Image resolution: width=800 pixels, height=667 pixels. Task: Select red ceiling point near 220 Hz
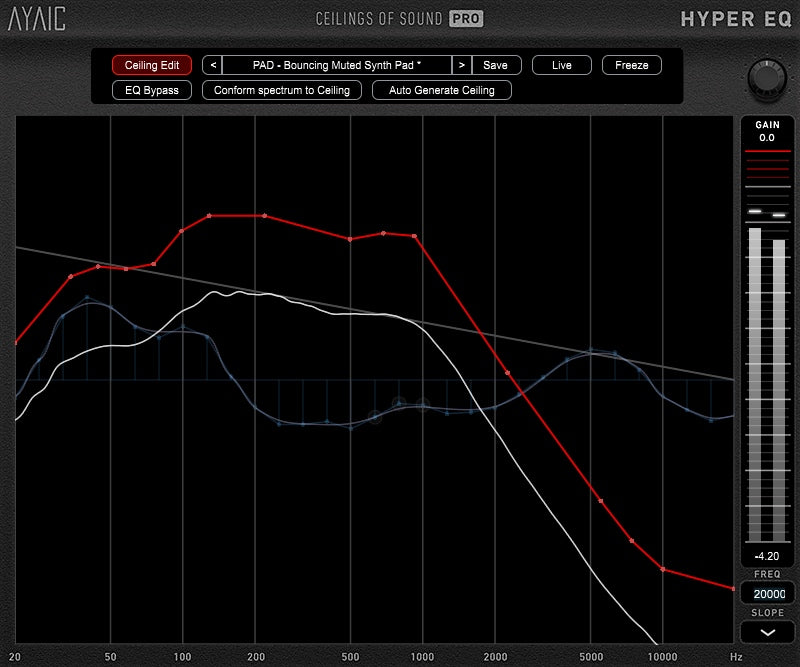(264, 216)
